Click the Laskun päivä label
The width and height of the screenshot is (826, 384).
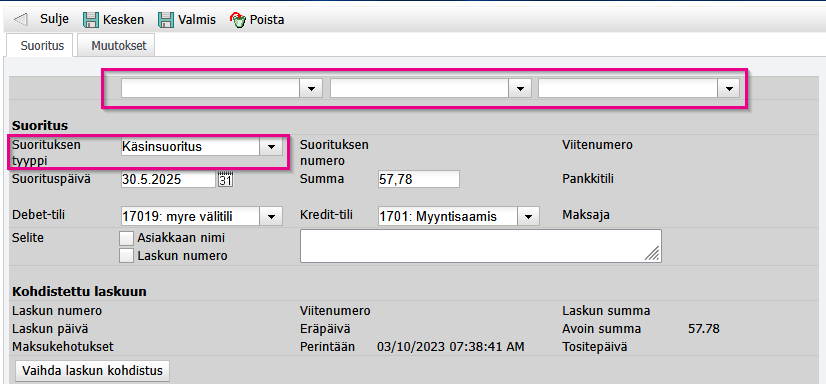50,329
